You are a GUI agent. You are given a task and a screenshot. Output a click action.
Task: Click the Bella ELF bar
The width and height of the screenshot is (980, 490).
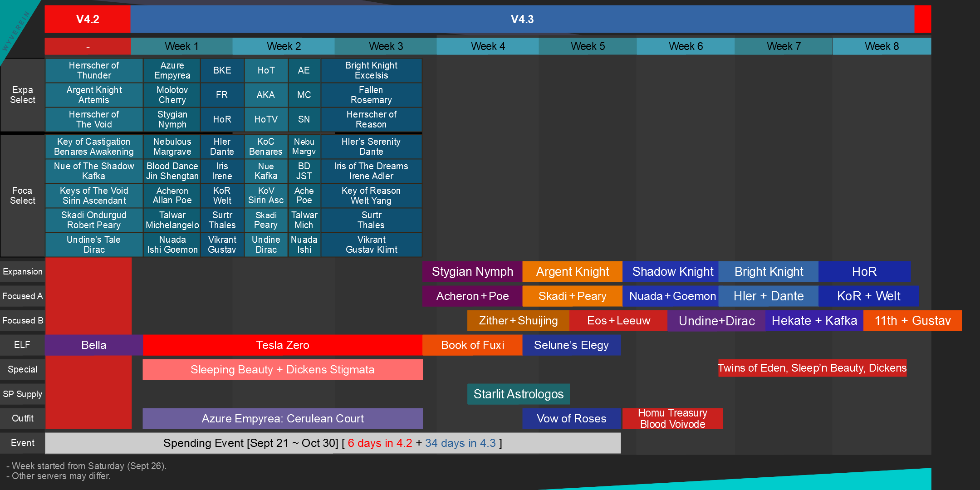94,345
